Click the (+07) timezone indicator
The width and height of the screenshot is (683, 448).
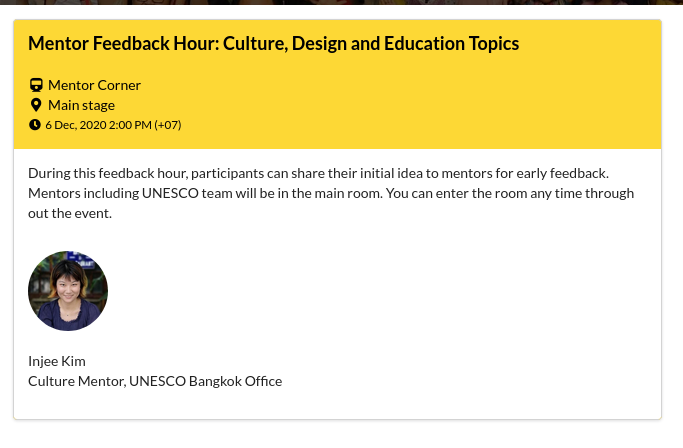[x=168, y=125]
